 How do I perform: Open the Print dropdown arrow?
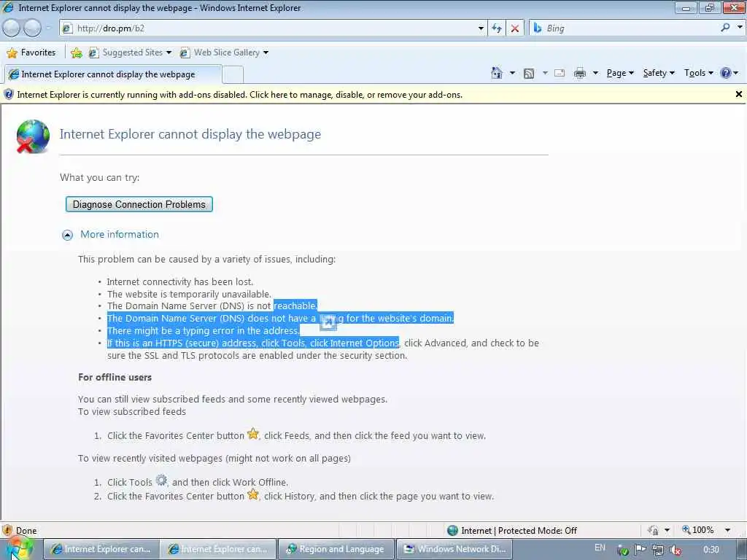click(595, 73)
